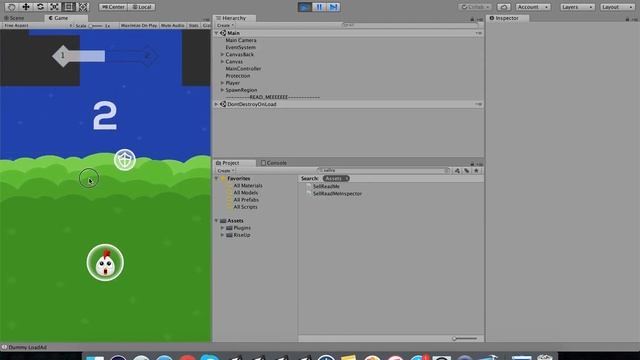The image size is (640, 360).
Task: Switch to the Console tab
Action: pos(273,163)
